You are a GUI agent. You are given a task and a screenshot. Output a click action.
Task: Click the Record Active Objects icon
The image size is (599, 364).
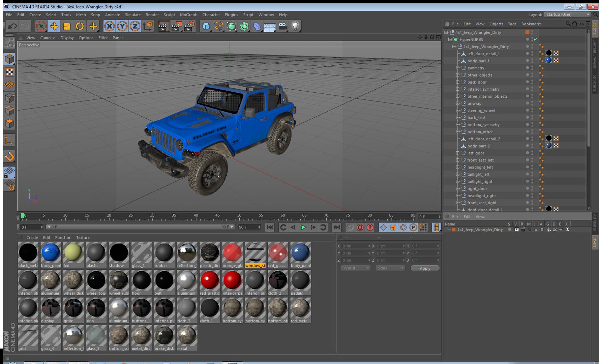[350, 227]
